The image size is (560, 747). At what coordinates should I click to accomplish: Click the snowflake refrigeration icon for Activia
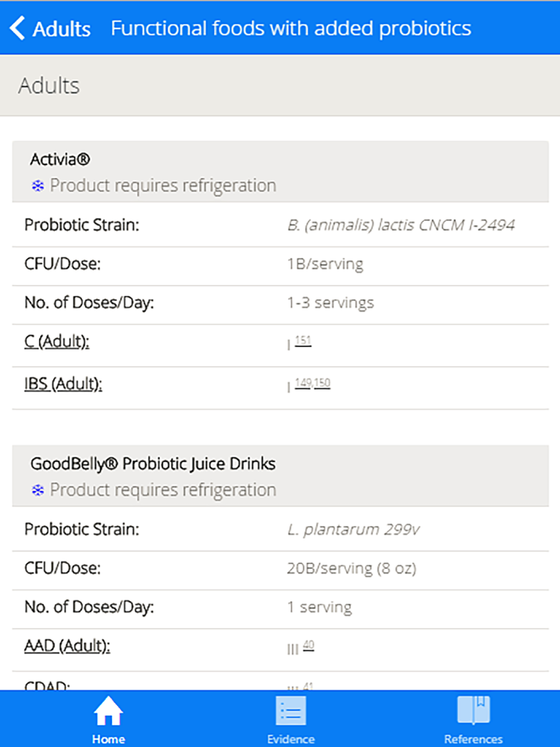click(x=37, y=185)
